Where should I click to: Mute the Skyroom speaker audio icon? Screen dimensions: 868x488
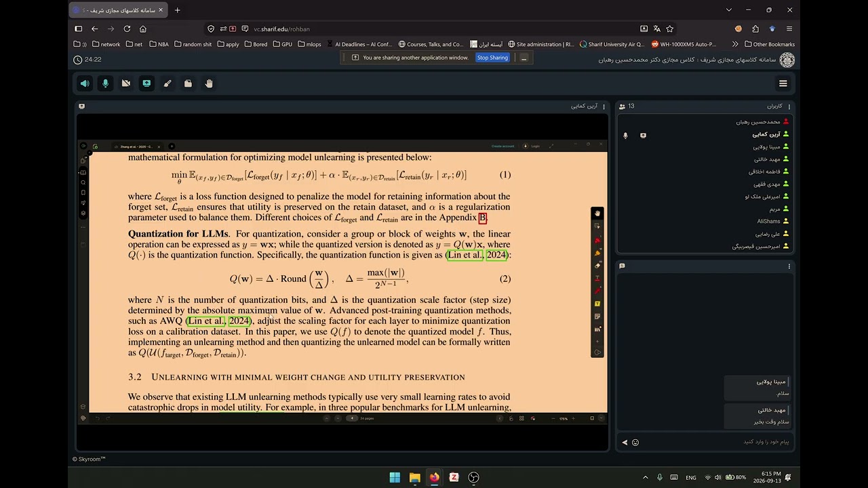(x=85, y=83)
